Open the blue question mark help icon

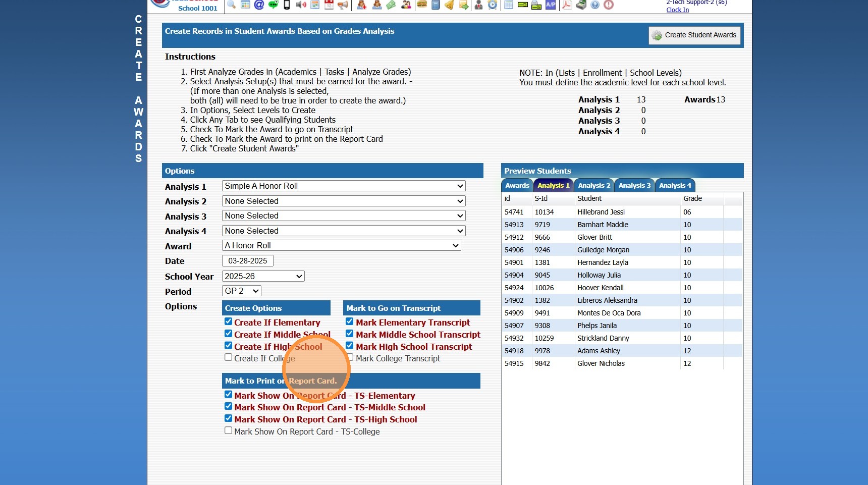click(x=595, y=5)
